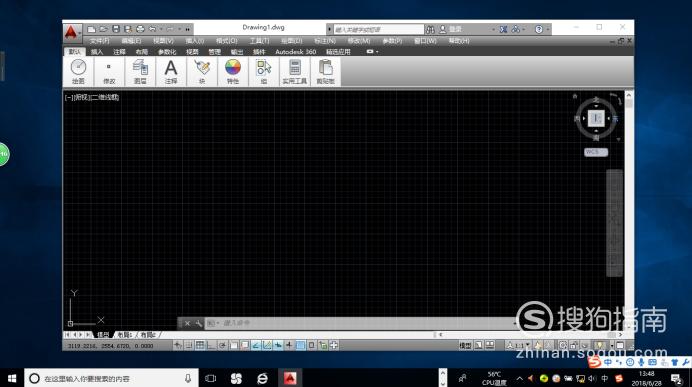Open the 剪贴板 (Clipboard) ribbon panel
692x387 pixels.
325,71
